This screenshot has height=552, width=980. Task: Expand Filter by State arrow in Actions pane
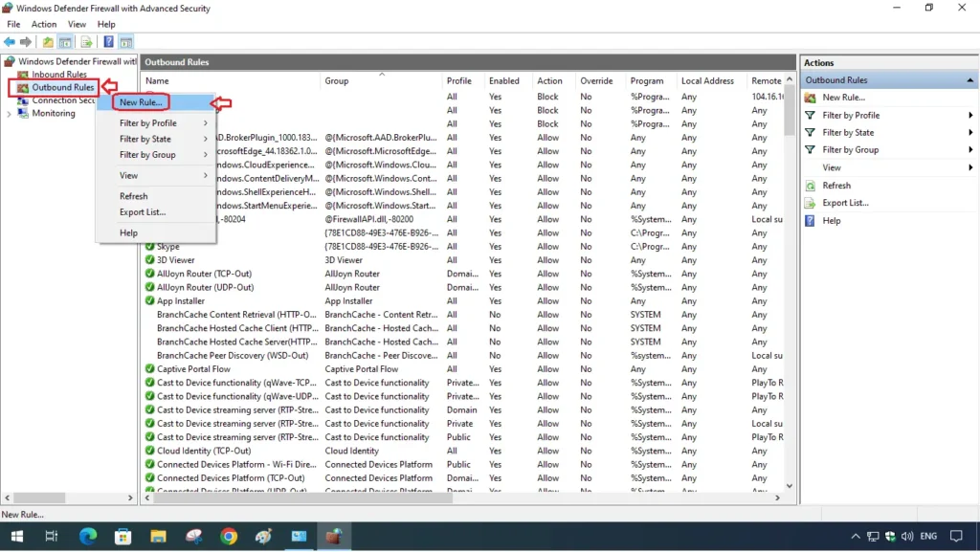tap(970, 132)
